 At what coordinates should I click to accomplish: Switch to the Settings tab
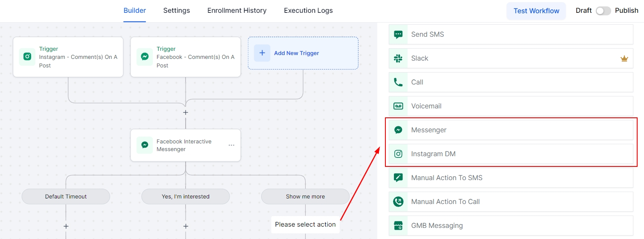(x=176, y=11)
